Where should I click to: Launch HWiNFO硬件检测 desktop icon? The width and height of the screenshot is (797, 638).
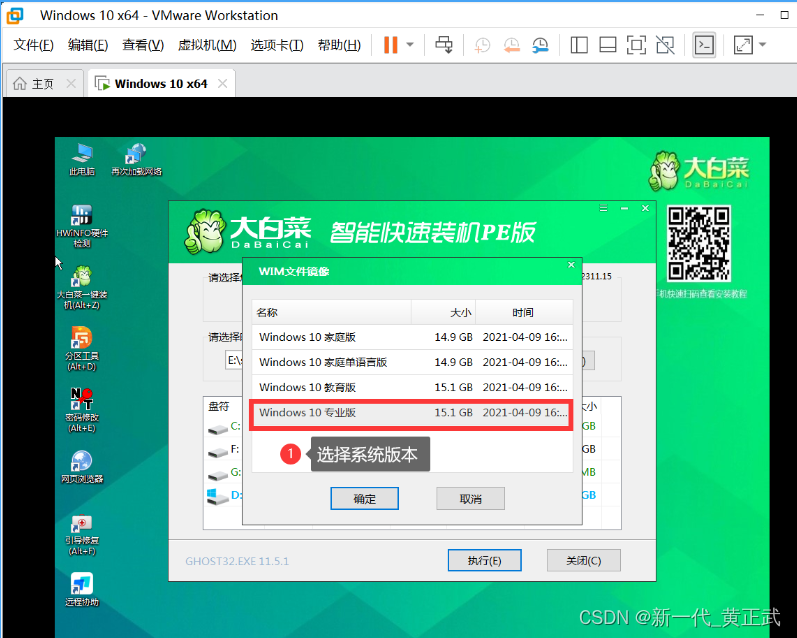tap(82, 226)
